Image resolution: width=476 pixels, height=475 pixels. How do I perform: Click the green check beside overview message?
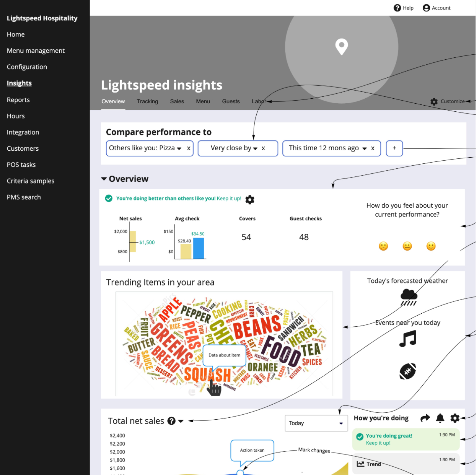coord(109,198)
